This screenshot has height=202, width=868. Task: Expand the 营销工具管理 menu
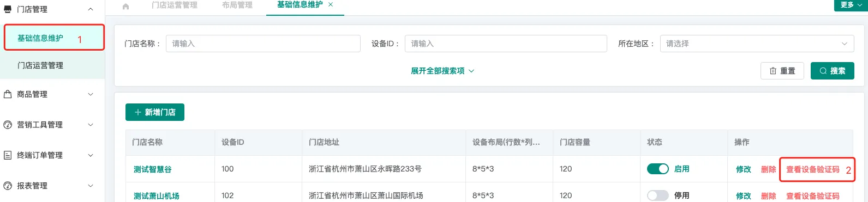(x=91, y=125)
